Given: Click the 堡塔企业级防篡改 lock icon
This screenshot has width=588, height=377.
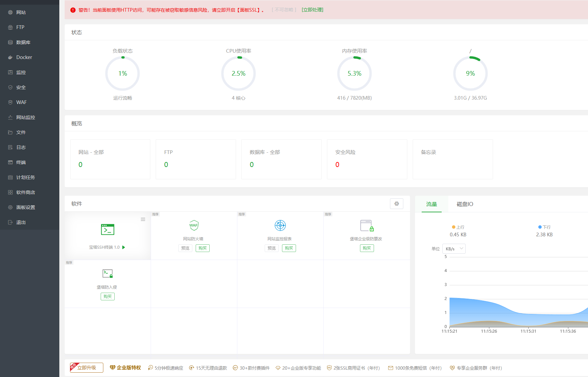Looking at the screenshot, I should (x=367, y=225).
